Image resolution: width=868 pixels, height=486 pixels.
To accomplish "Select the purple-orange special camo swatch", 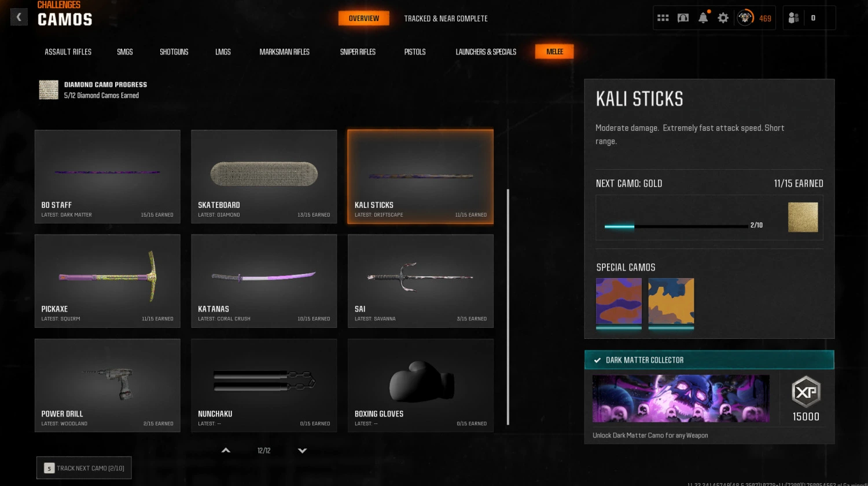I will pyautogui.click(x=619, y=301).
